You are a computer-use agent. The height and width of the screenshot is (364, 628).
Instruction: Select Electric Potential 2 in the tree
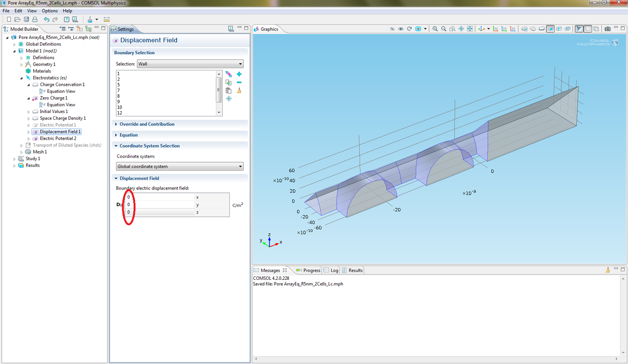(x=58, y=138)
